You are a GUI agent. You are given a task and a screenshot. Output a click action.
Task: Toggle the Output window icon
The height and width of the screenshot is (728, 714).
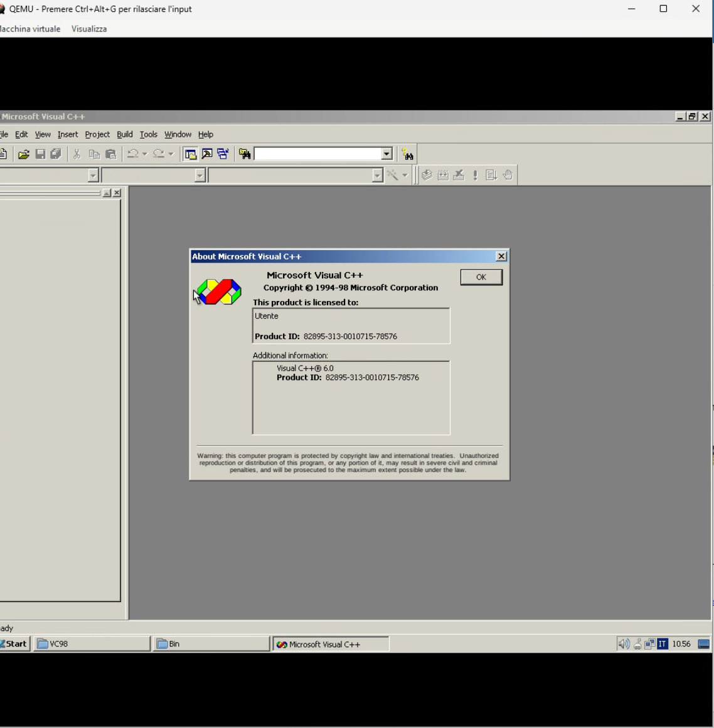[206, 154]
